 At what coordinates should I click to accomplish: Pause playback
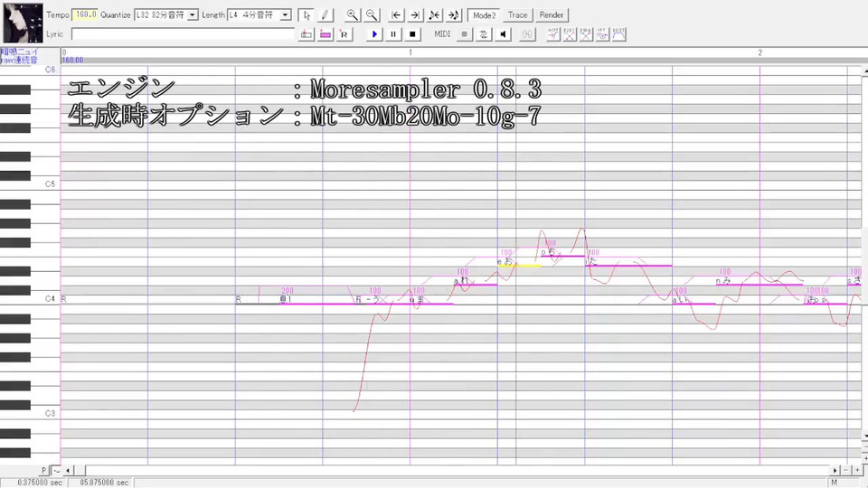coord(393,34)
